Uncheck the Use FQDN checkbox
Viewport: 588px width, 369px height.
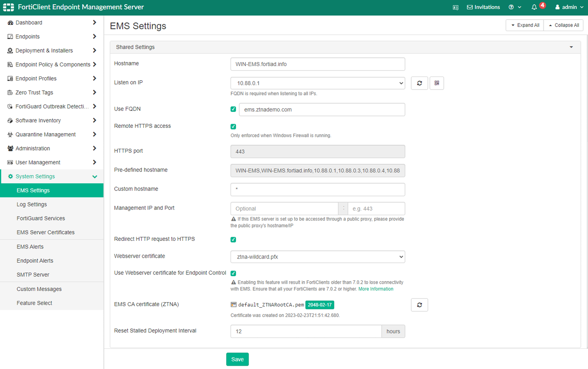[233, 109]
